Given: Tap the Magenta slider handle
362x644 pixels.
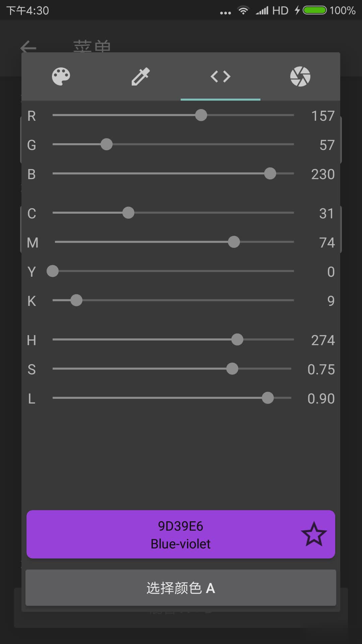Looking at the screenshot, I should pos(234,242).
